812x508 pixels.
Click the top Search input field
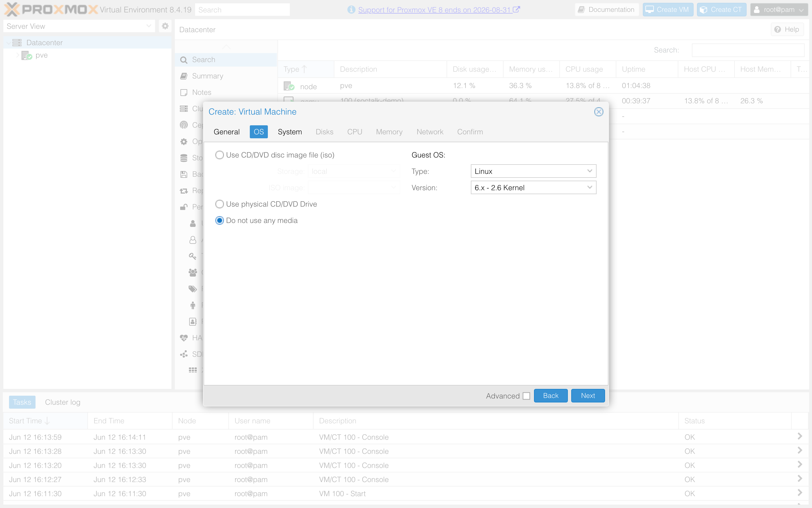click(x=242, y=10)
